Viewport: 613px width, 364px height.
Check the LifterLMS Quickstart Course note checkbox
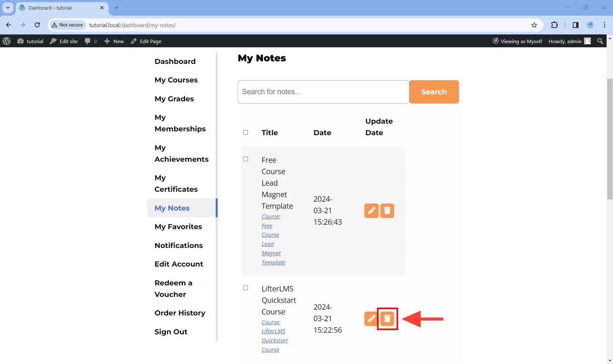245,288
